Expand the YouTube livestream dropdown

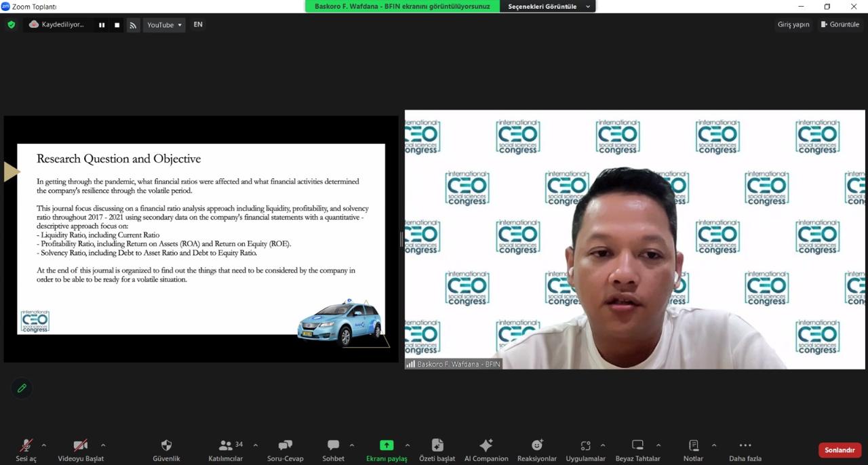(x=164, y=25)
